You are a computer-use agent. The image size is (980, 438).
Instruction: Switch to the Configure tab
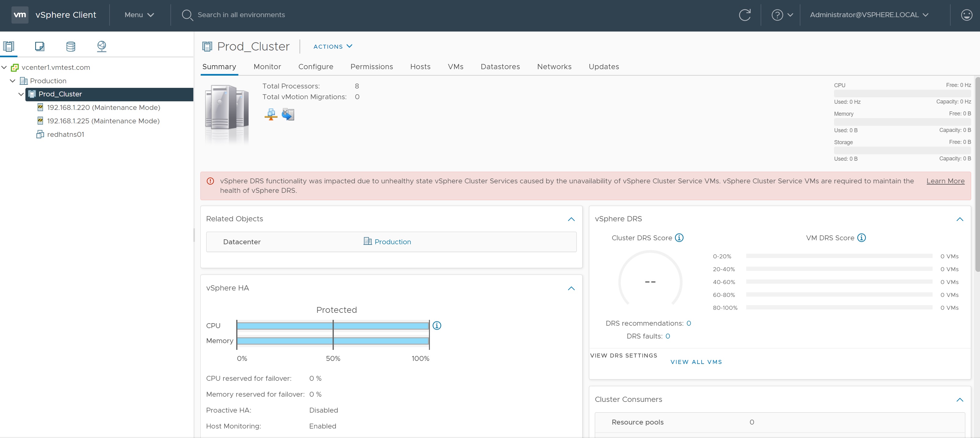coord(315,67)
